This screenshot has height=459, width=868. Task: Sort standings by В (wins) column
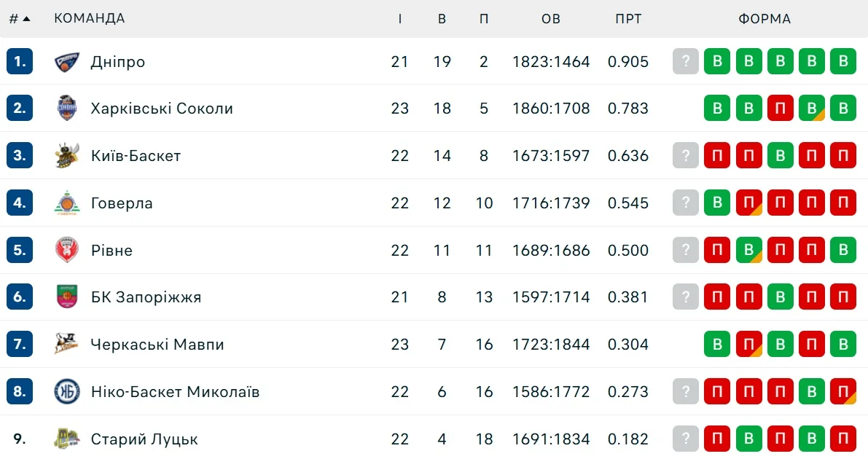pyautogui.click(x=442, y=19)
